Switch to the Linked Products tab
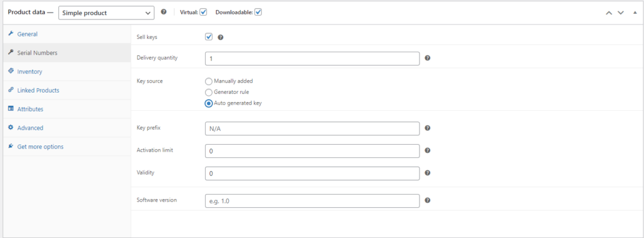Viewport: 644px width, 238px height. (x=38, y=91)
